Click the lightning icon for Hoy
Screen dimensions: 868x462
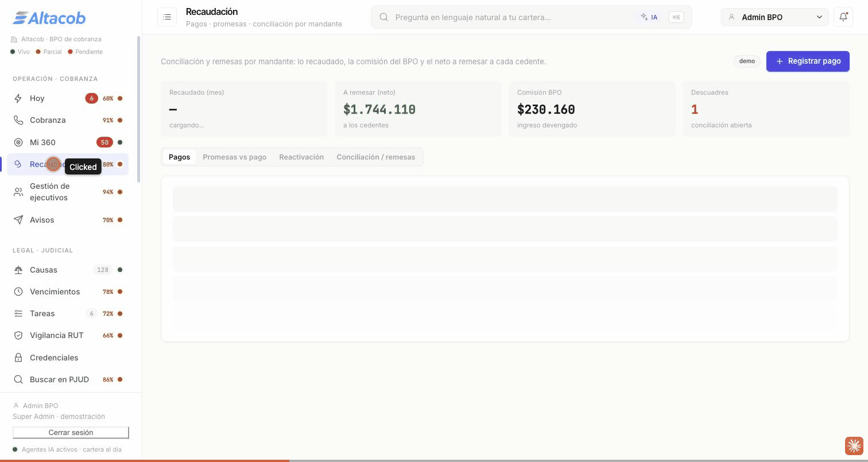[18, 98]
